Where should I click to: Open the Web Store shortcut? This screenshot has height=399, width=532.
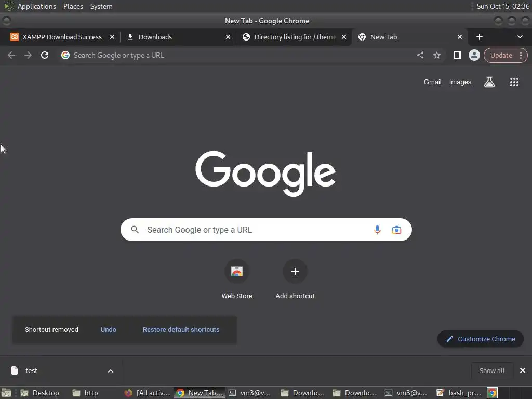pos(237,279)
